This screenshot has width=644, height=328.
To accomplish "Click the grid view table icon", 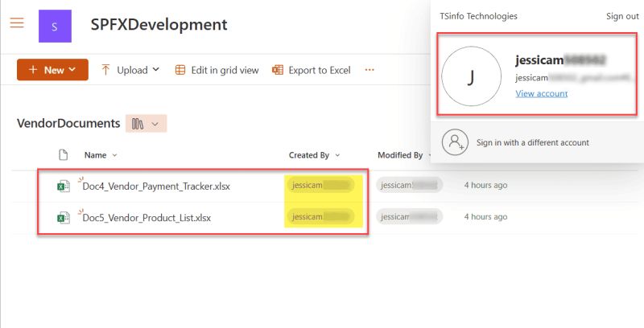I will [180, 70].
